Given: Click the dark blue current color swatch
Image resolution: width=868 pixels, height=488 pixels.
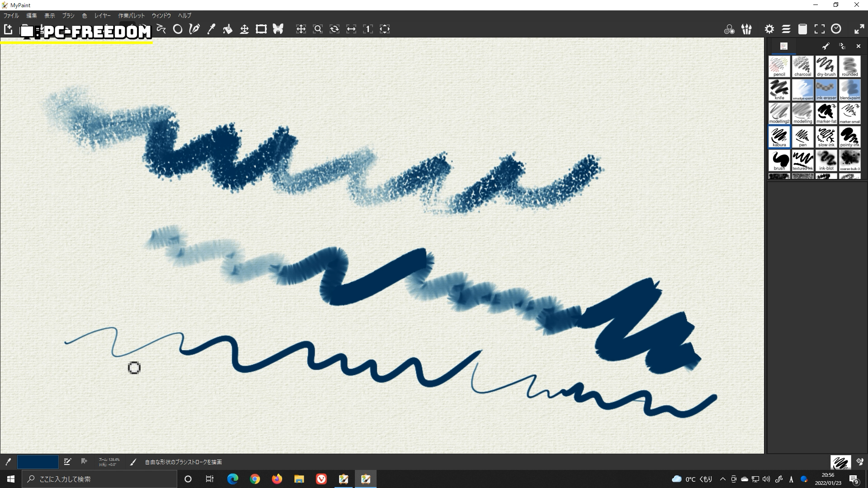Looking at the screenshot, I should 38,462.
